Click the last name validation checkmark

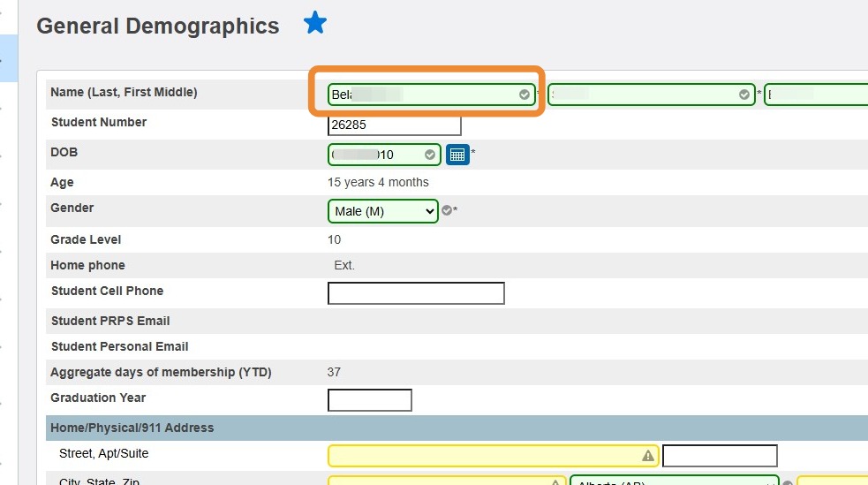[x=525, y=95]
